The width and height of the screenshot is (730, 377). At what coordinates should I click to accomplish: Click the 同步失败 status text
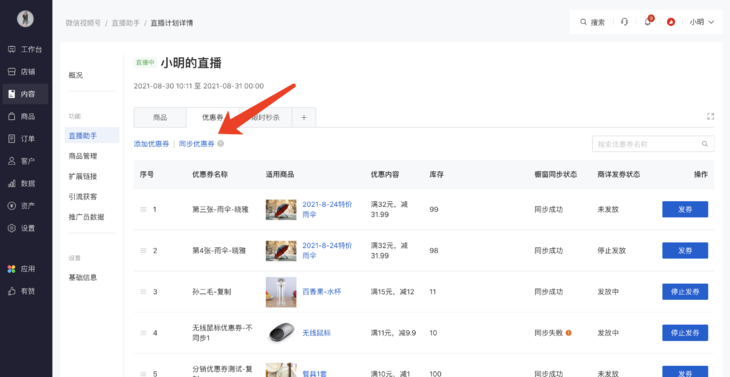(548, 333)
